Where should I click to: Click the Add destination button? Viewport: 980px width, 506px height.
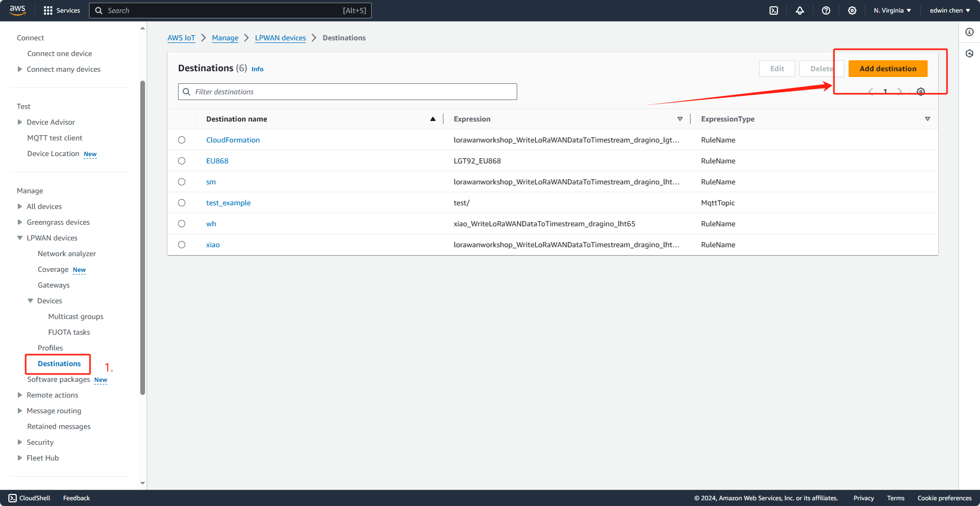click(888, 69)
